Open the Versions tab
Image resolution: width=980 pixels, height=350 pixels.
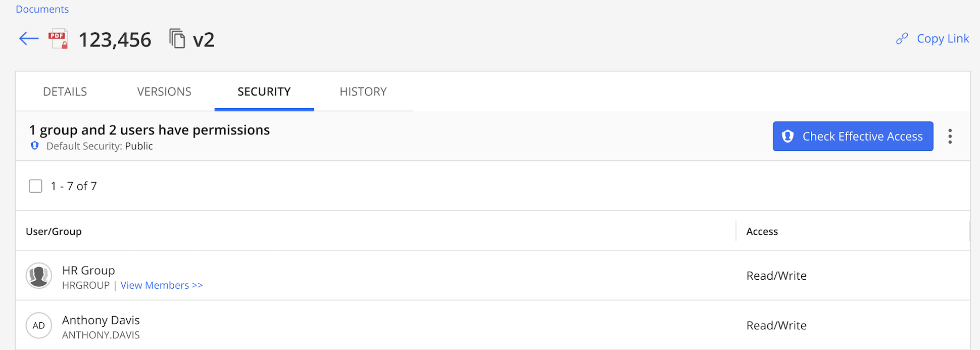(164, 92)
